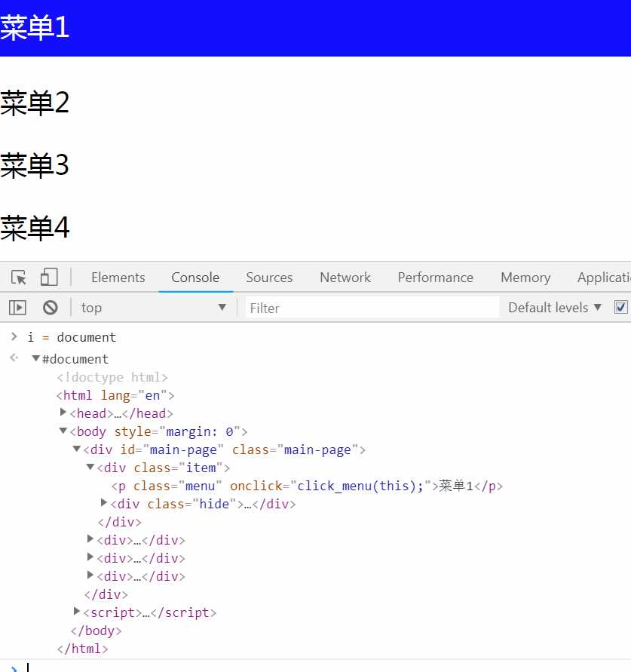631x672 pixels.
Task: Select the html lang="en" line
Action: [115, 395]
